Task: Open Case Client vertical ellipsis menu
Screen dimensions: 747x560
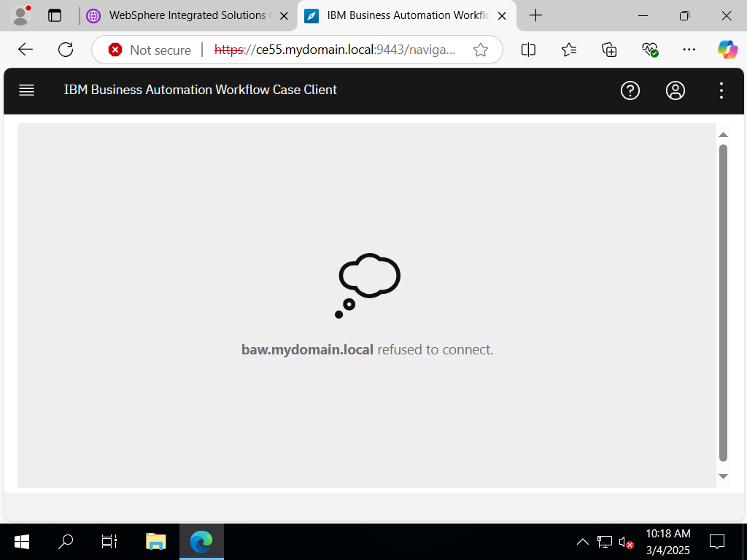Action: pyautogui.click(x=721, y=90)
